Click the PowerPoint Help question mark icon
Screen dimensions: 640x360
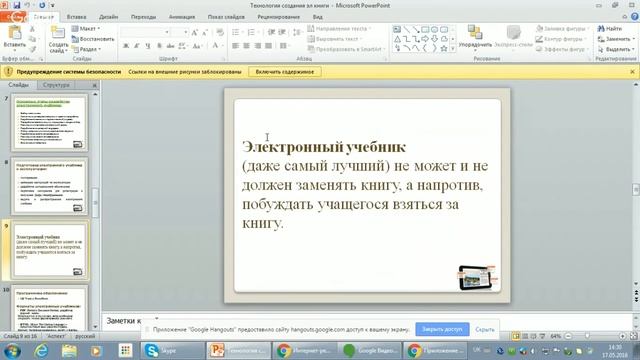tap(635, 16)
